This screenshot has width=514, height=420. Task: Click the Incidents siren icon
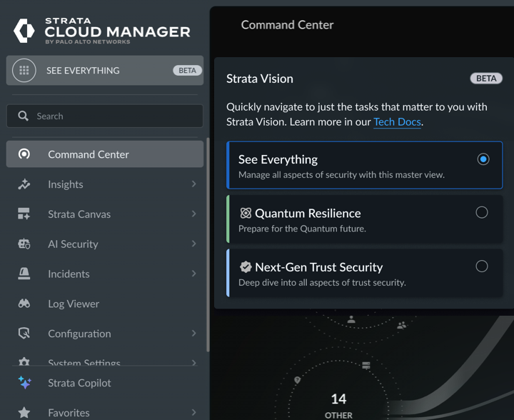point(24,274)
